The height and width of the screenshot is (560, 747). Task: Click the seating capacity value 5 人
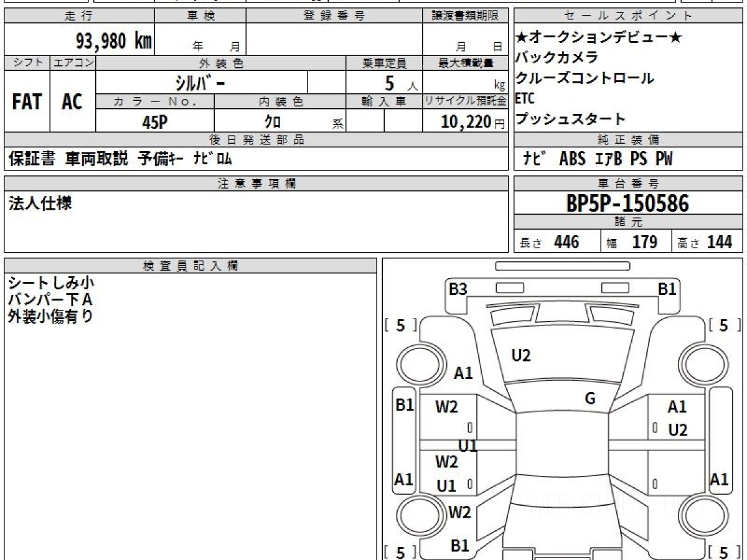coord(401,83)
